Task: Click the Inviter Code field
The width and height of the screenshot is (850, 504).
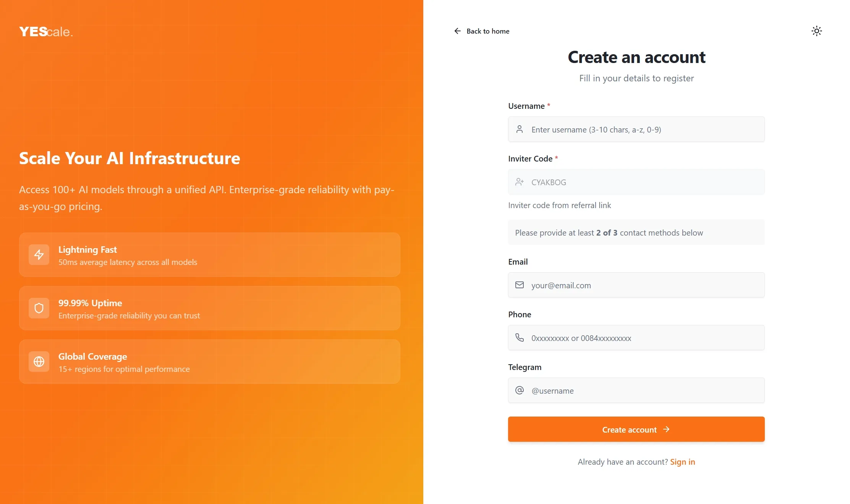Action: tap(646, 182)
